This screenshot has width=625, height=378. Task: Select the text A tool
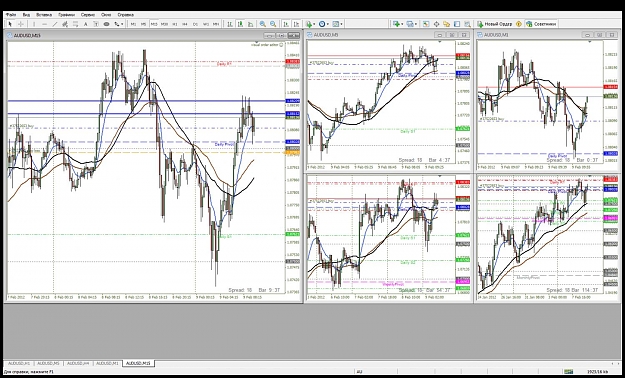[x=85, y=24]
